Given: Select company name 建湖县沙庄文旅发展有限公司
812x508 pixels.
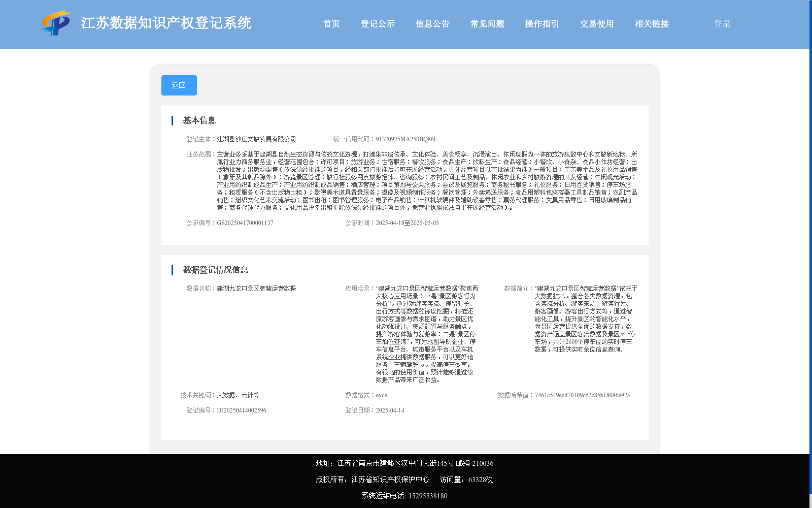Looking at the screenshot, I should [x=256, y=139].
